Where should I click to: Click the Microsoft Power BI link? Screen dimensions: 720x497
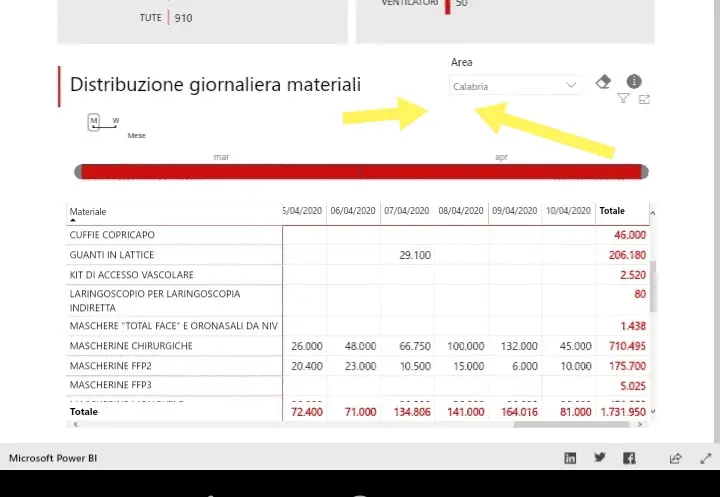point(53,458)
